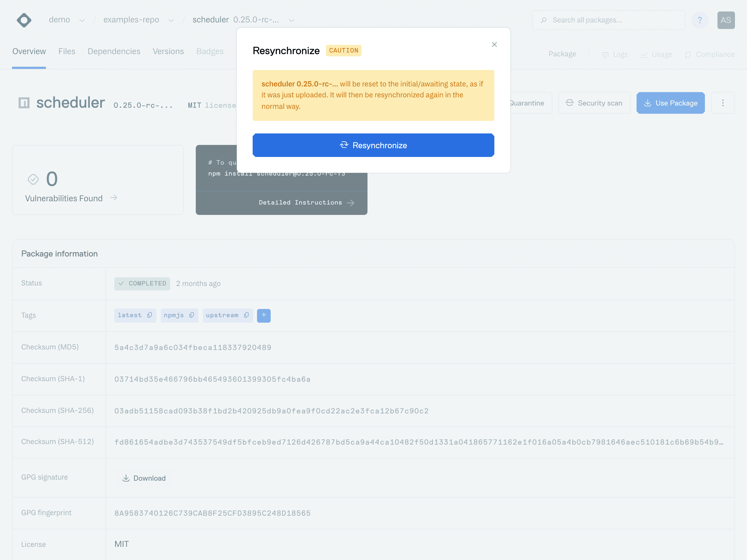
Task: Download the GPG signature
Action: tap(144, 478)
